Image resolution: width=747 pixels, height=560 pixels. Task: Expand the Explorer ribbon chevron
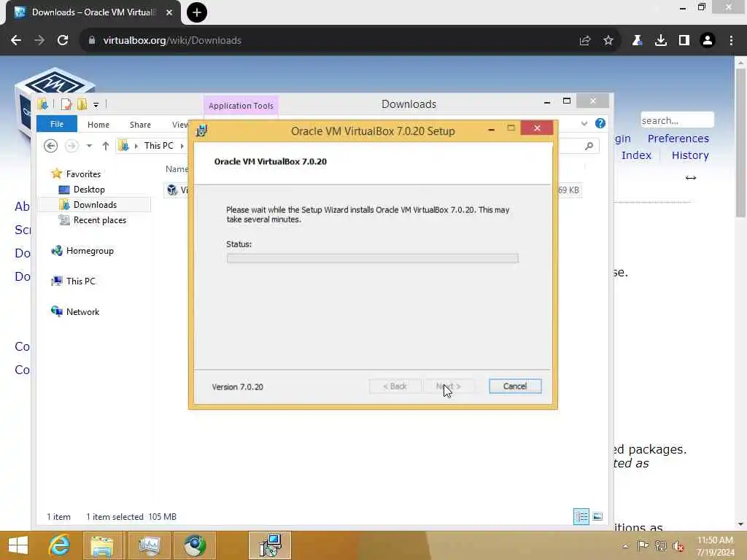584,124
